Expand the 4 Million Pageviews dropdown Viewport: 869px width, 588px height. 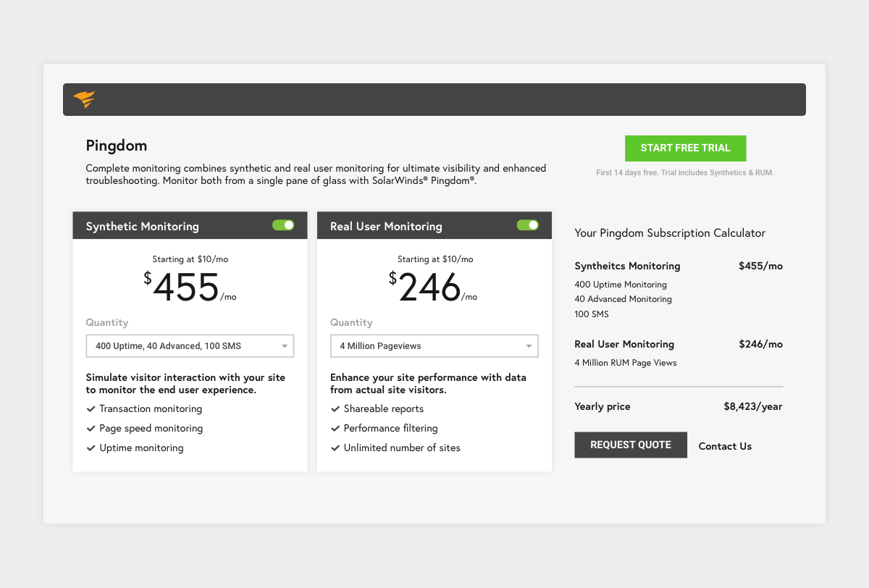tap(434, 346)
